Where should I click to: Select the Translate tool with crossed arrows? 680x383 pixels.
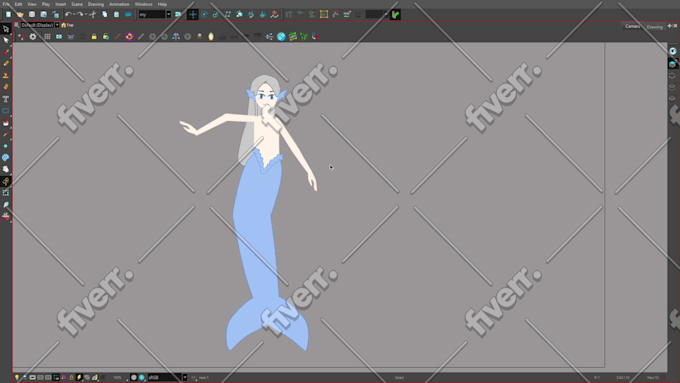click(x=193, y=14)
